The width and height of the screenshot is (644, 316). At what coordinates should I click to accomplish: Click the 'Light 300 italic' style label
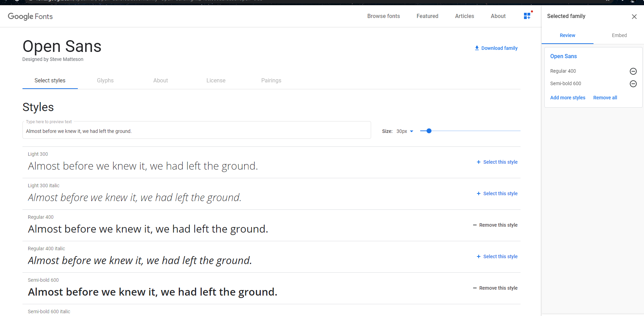coord(44,186)
